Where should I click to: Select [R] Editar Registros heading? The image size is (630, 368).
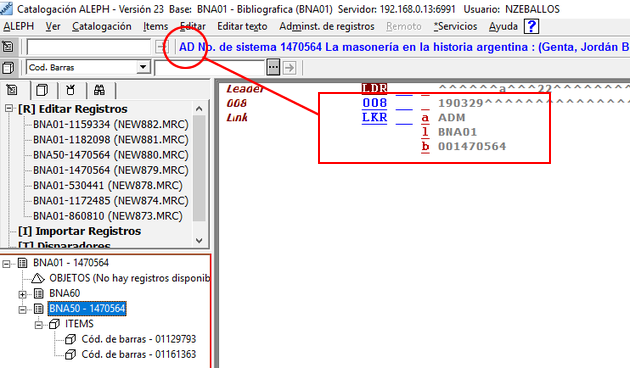[x=73, y=109]
